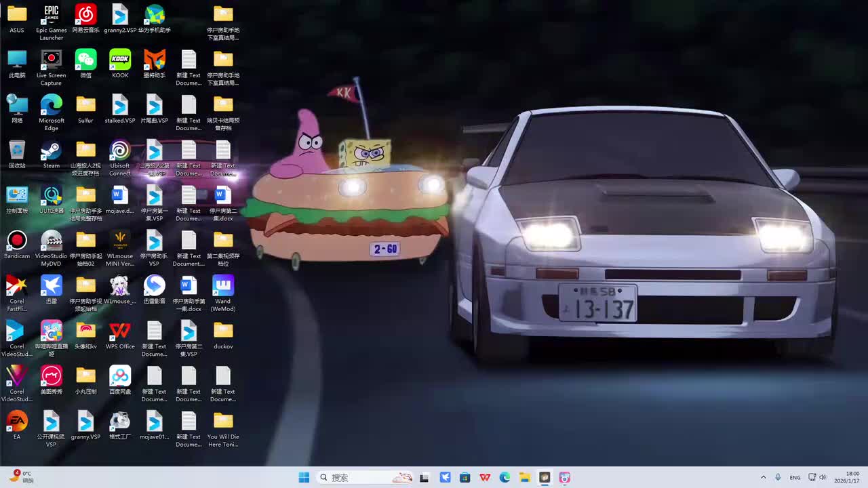Open the Bandicam recorder shortcut
Screen dimensions: 868x488
click(x=17, y=245)
